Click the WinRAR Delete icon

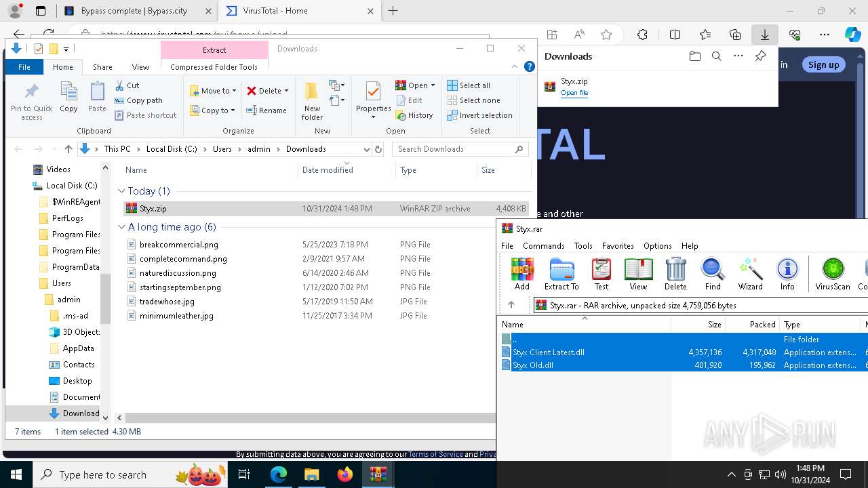(x=675, y=274)
